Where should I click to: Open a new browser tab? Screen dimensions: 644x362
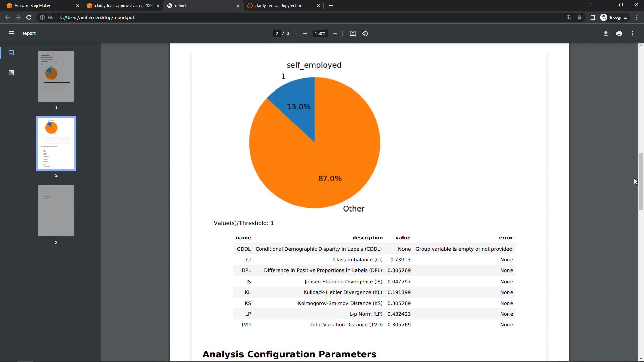point(331,6)
